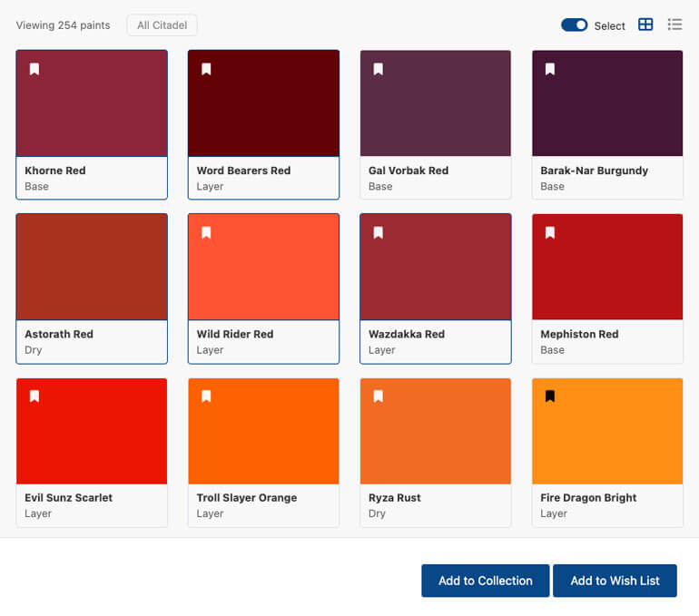Select the Gal Vorbak Red swatch

(x=436, y=103)
